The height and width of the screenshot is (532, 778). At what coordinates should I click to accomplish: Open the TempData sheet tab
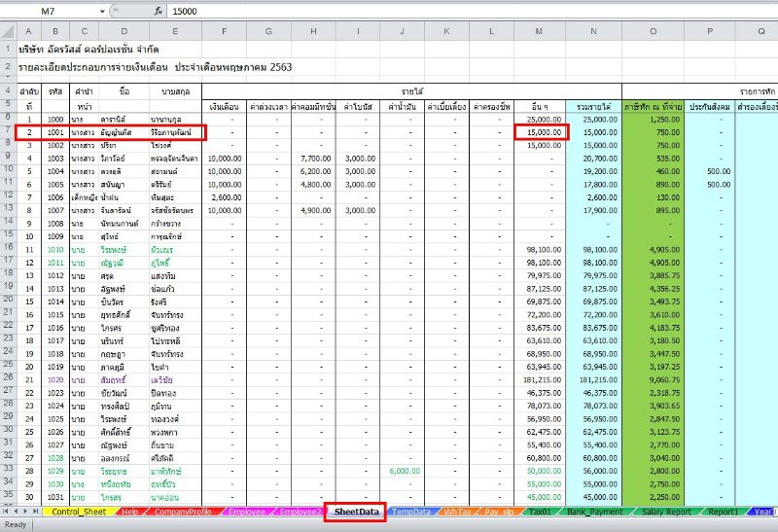[409, 511]
